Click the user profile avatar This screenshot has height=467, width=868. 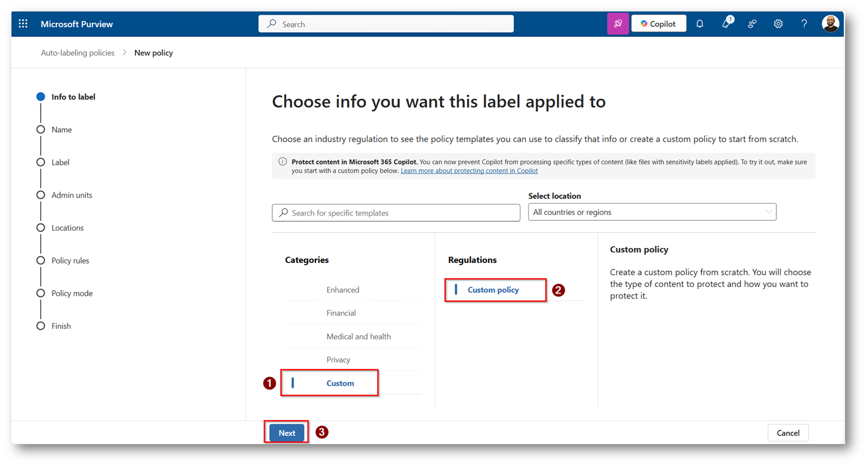[830, 24]
